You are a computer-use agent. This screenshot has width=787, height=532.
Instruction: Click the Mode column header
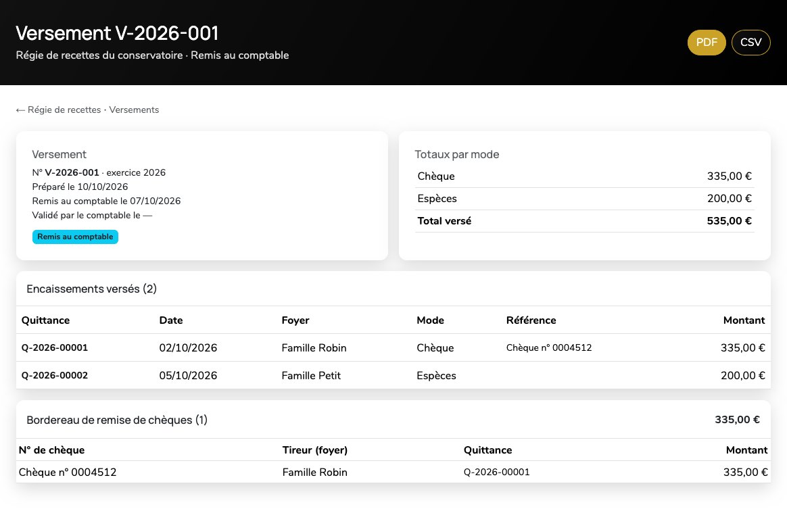pos(430,320)
